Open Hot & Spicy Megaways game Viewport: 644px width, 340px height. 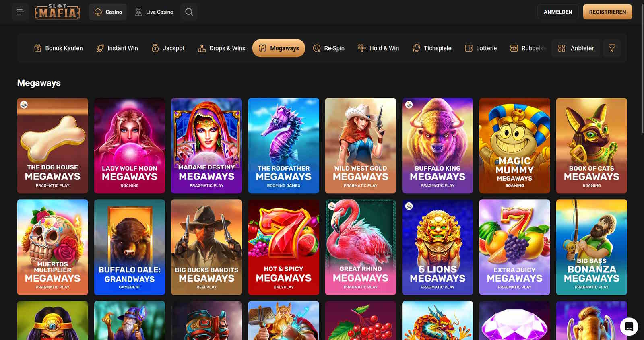tap(284, 247)
